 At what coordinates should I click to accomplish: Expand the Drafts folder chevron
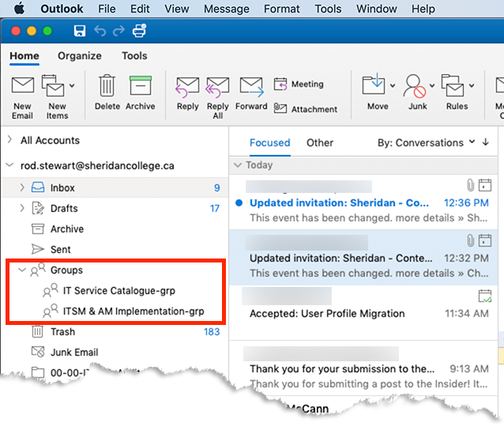coord(22,208)
